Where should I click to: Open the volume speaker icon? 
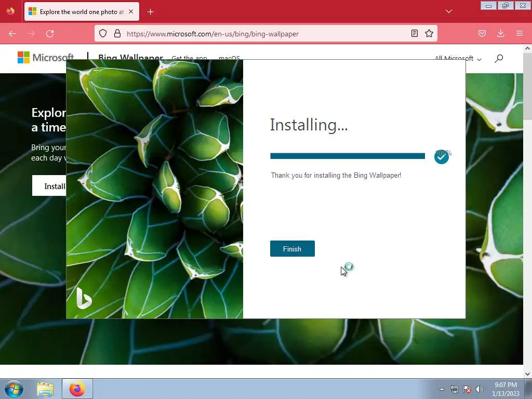[x=480, y=389]
